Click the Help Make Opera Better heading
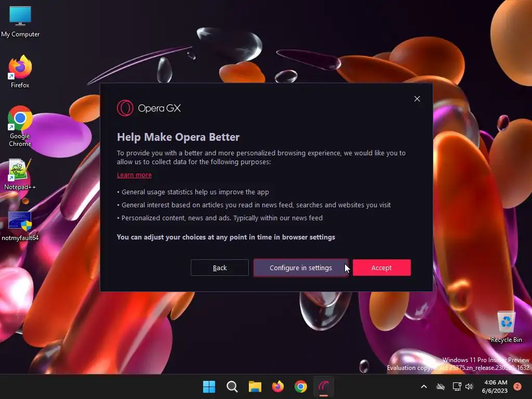 [x=178, y=137]
